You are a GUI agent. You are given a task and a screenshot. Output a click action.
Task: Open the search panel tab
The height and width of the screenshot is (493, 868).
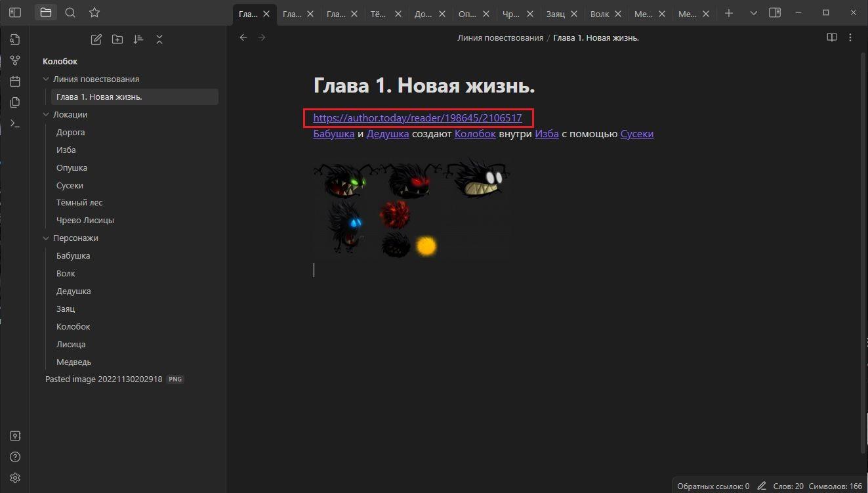(70, 12)
